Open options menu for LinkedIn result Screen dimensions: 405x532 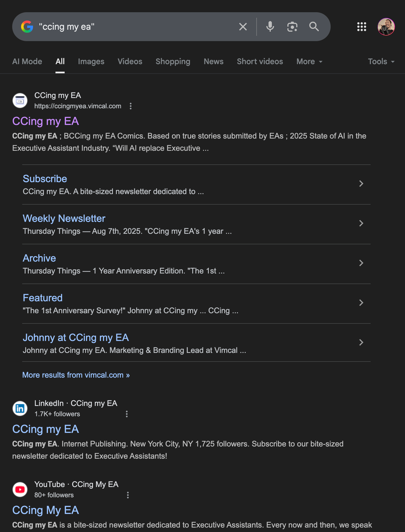(127, 414)
